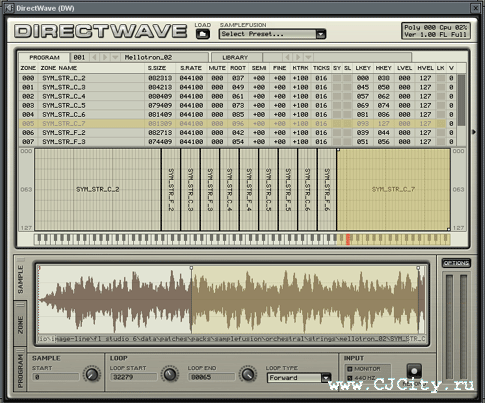
Task: Toggle SL box for SYM_STR_C_2 row
Action: pos(347,78)
